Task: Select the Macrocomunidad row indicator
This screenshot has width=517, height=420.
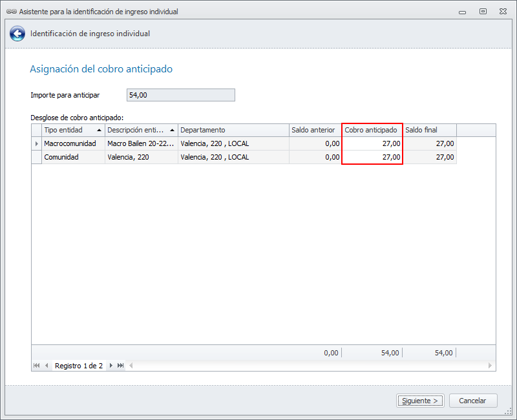Action: tap(37, 143)
